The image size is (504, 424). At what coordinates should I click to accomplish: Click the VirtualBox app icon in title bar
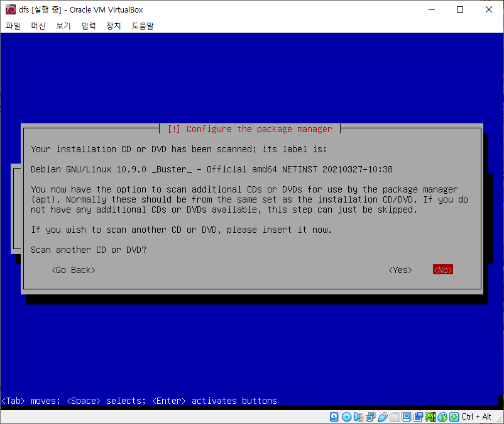[x=10, y=9]
